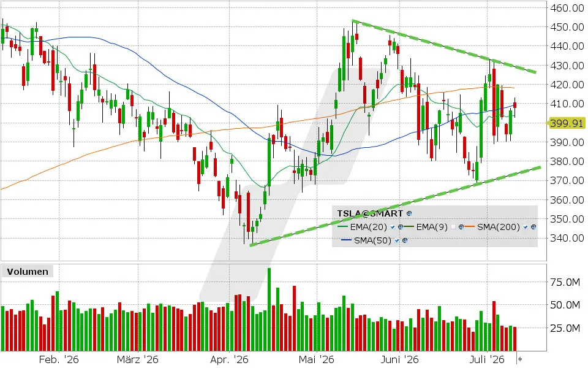Enable the EMA(9) indicator checkbox
The height and width of the screenshot is (368, 588).
[453, 227]
